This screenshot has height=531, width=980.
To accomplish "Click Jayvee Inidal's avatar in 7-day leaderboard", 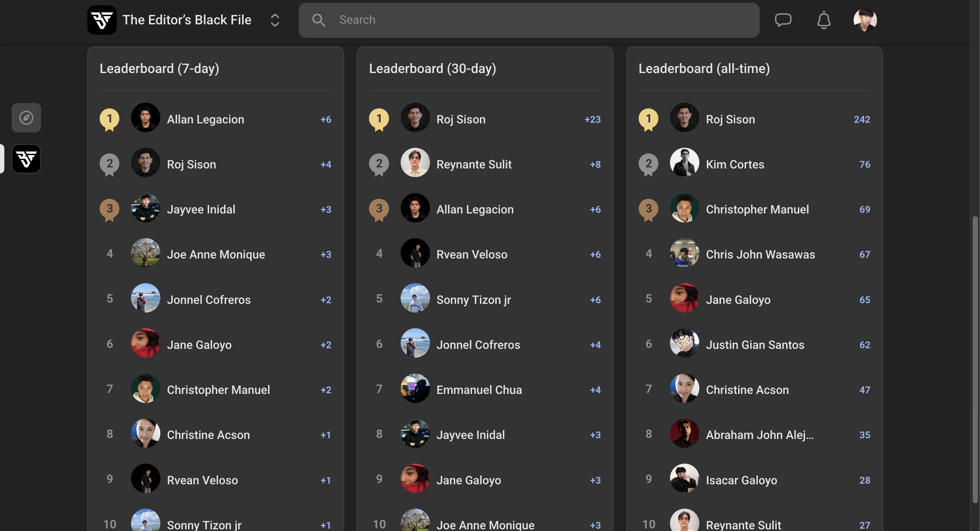I will pyautogui.click(x=145, y=208).
